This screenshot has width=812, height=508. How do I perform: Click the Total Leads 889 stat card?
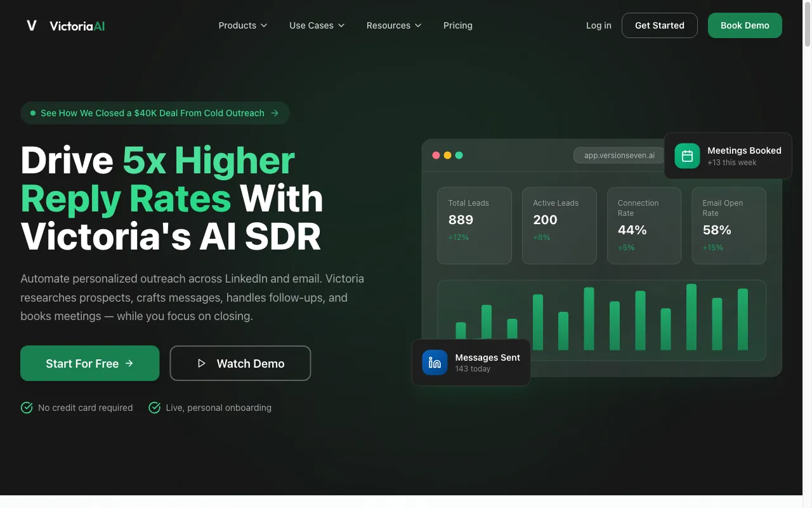click(x=475, y=225)
